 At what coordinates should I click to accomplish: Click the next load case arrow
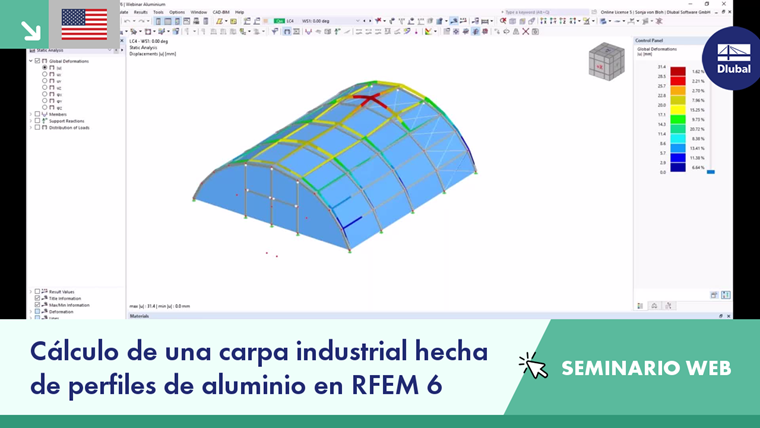click(370, 21)
